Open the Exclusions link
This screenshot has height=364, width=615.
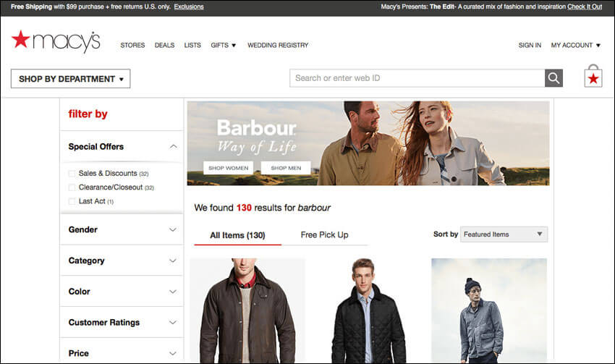point(189,7)
